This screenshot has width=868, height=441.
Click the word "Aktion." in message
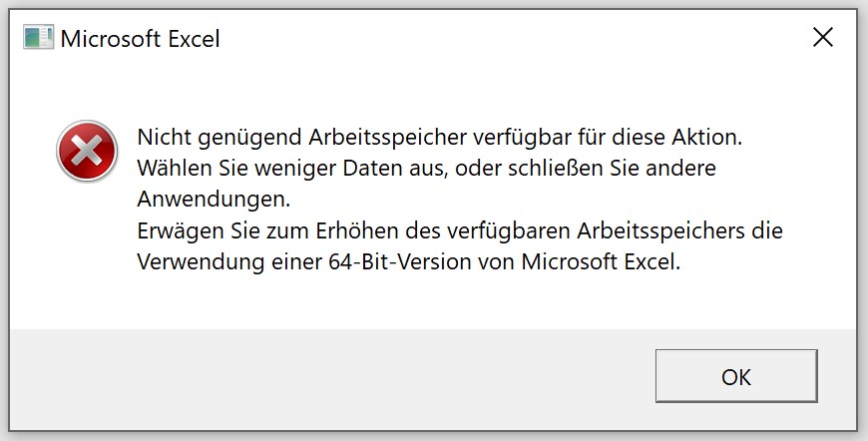pos(707,137)
